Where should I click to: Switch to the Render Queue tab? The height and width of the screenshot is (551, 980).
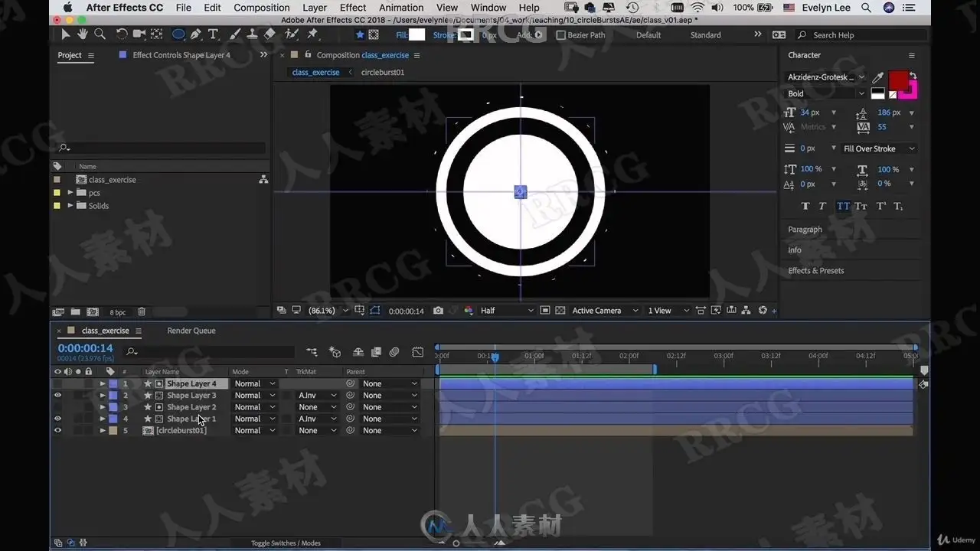191,331
